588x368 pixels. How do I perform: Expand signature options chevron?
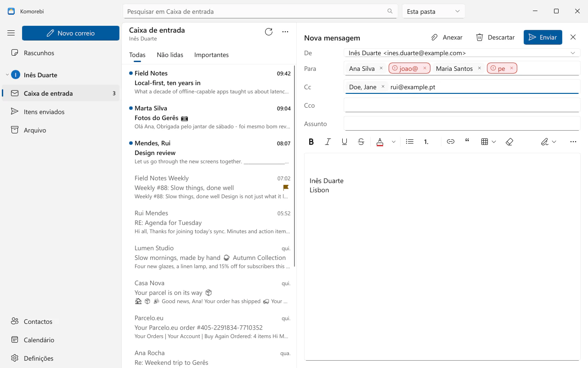(554, 142)
